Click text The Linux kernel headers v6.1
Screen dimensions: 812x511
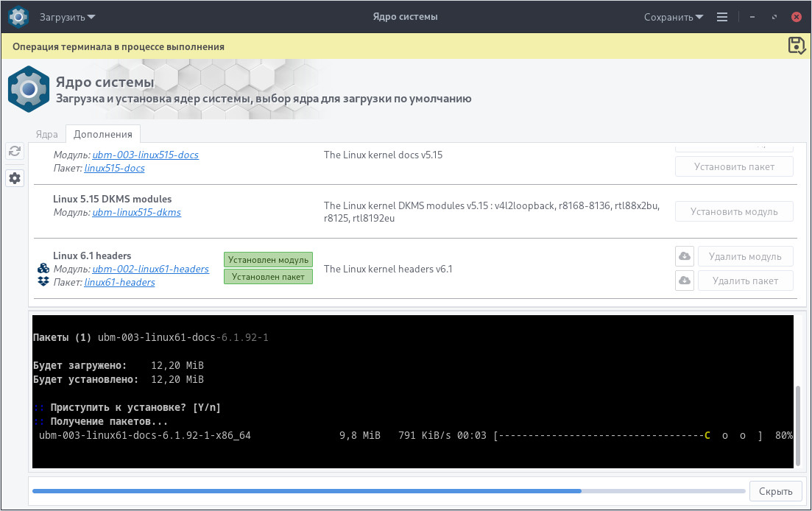click(388, 269)
